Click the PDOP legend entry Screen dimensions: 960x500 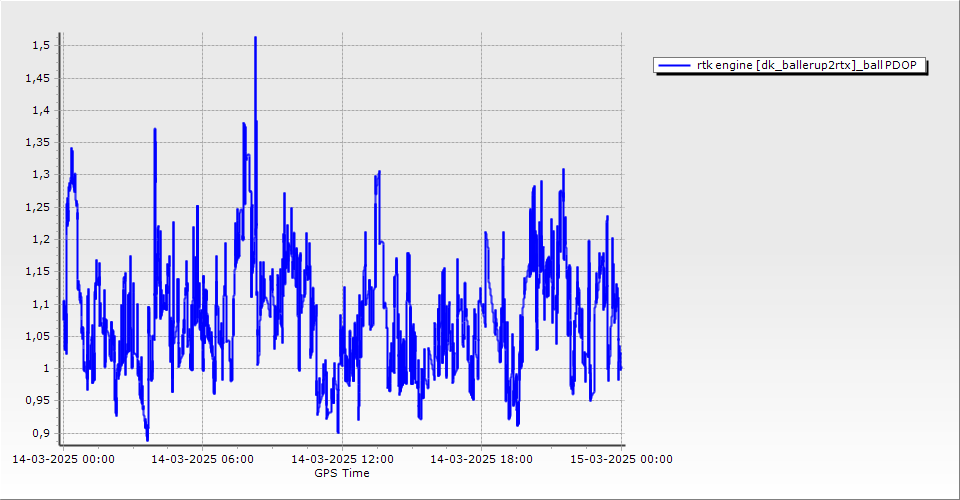click(790, 65)
